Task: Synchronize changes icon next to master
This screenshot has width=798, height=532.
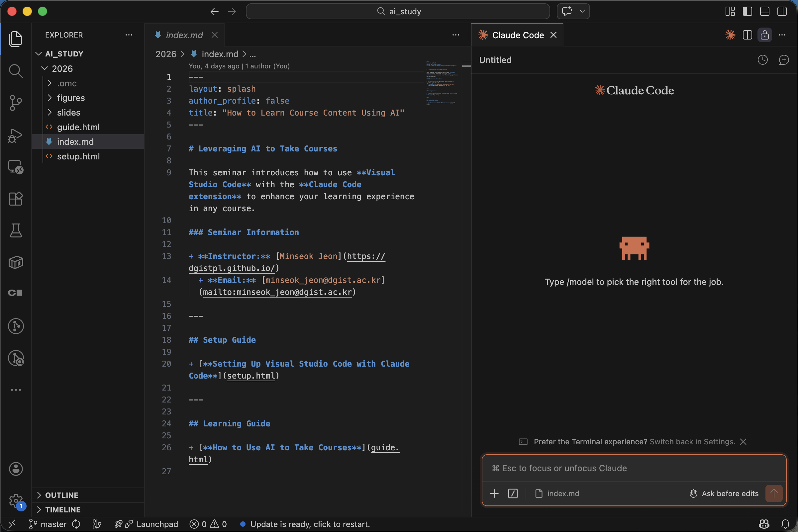Action: (76, 524)
